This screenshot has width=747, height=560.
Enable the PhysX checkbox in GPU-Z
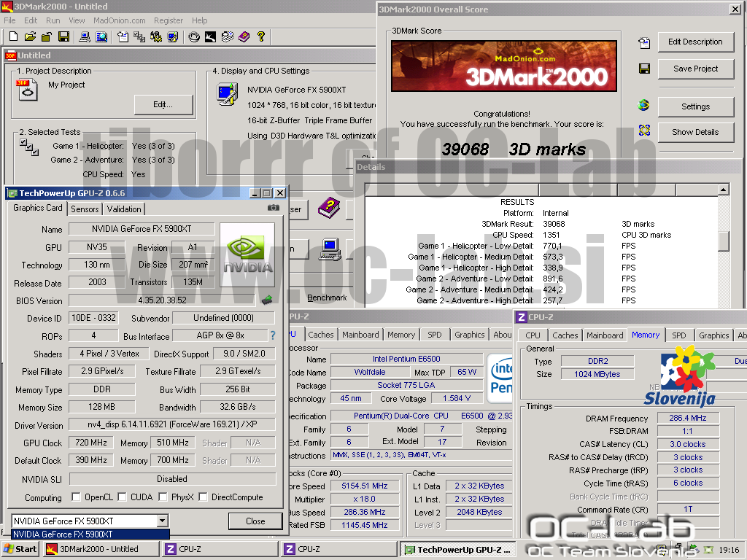163,497
